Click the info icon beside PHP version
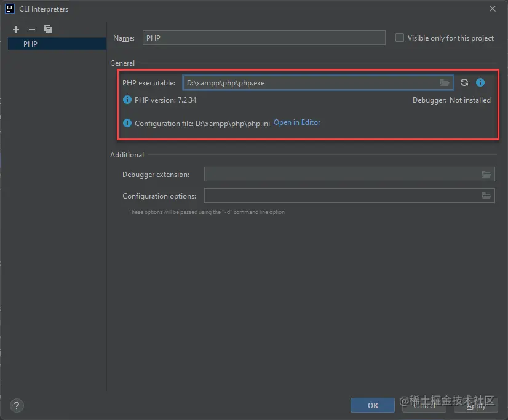The width and height of the screenshot is (508, 420). tap(127, 99)
